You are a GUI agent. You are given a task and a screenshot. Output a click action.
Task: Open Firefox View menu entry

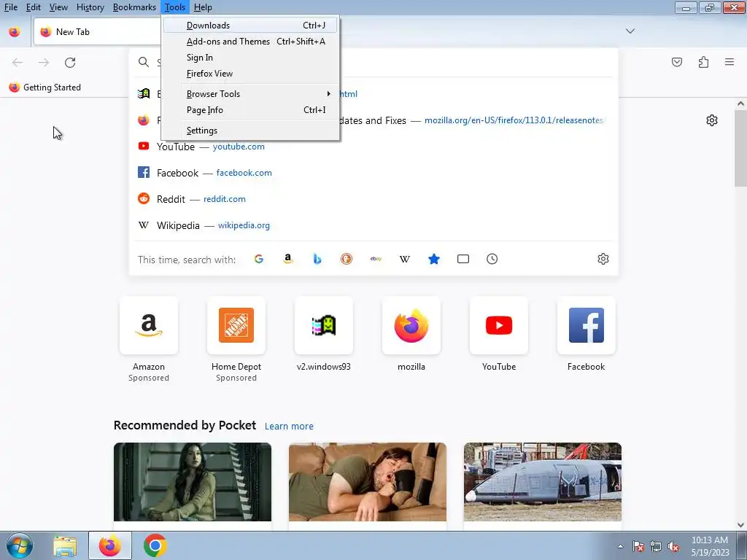coord(249,74)
